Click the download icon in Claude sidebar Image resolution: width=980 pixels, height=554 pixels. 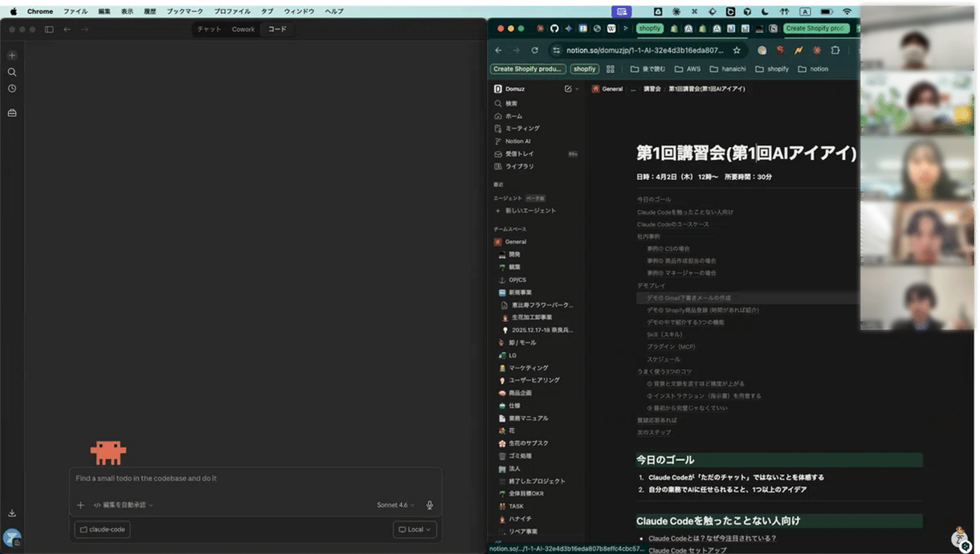tap(12, 513)
